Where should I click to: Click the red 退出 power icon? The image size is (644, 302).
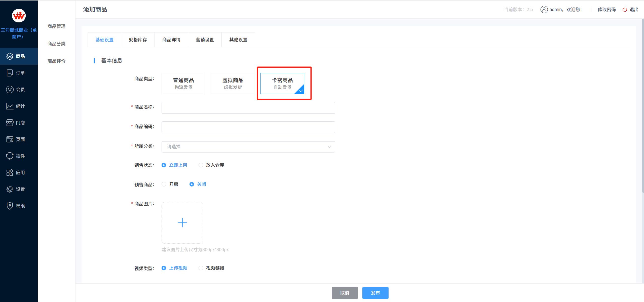click(624, 10)
